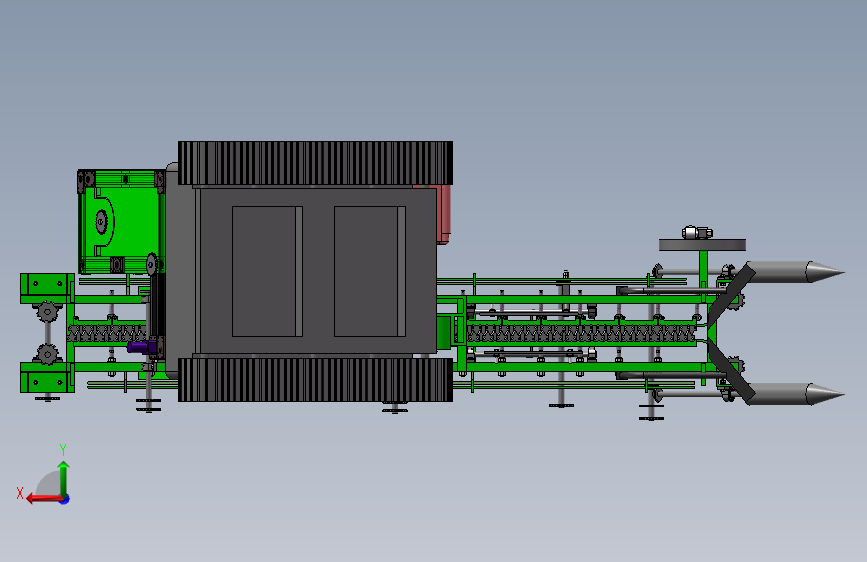The width and height of the screenshot is (867, 562).
Task: Select the lower green bearing block at far left
Action: pos(47,378)
